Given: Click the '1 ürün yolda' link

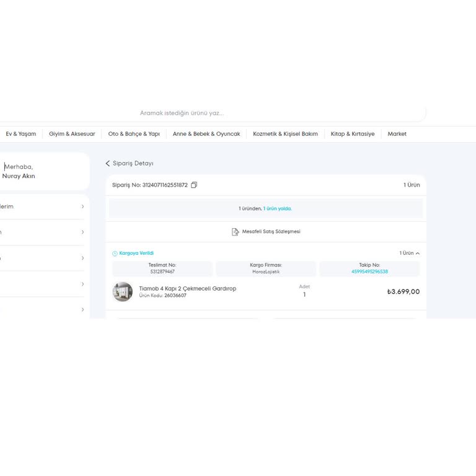Looking at the screenshot, I should click(277, 208).
